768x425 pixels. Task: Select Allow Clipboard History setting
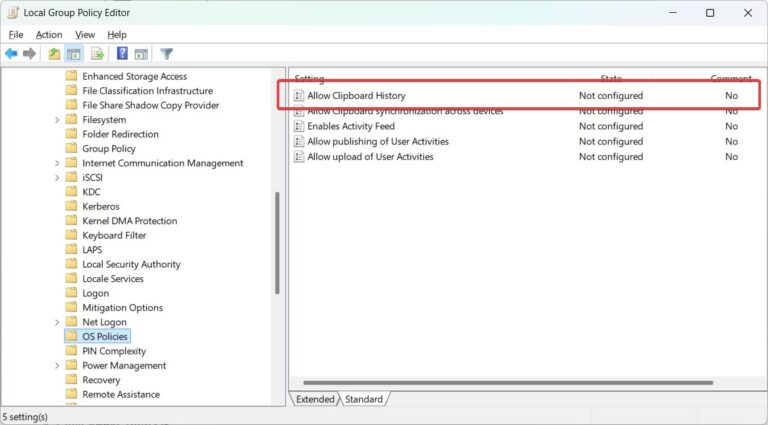coord(356,95)
